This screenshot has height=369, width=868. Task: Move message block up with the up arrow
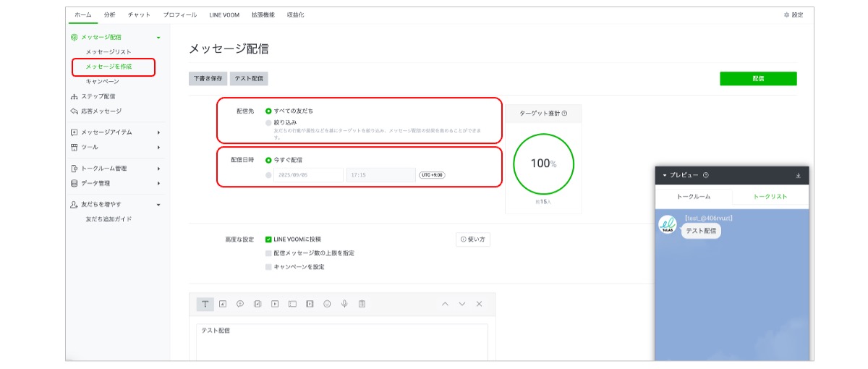pos(445,304)
